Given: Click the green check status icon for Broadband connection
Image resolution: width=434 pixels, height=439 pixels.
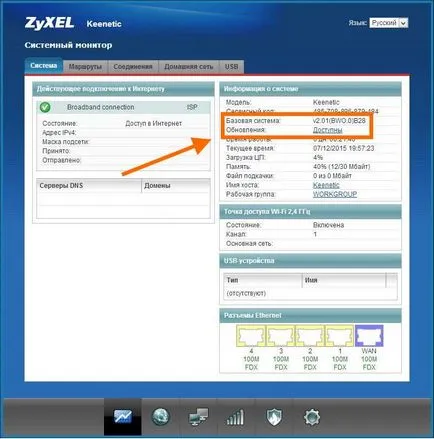Looking at the screenshot, I should pyautogui.click(x=45, y=107).
